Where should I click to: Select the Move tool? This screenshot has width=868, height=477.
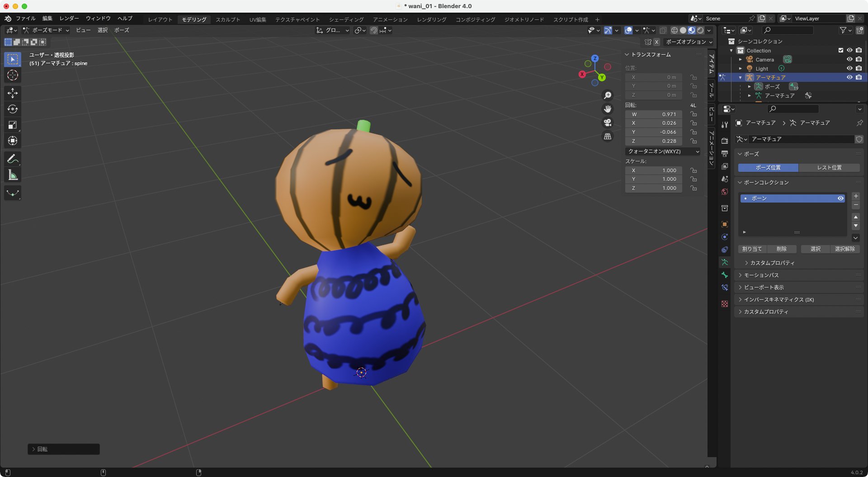click(x=13, y=93)
